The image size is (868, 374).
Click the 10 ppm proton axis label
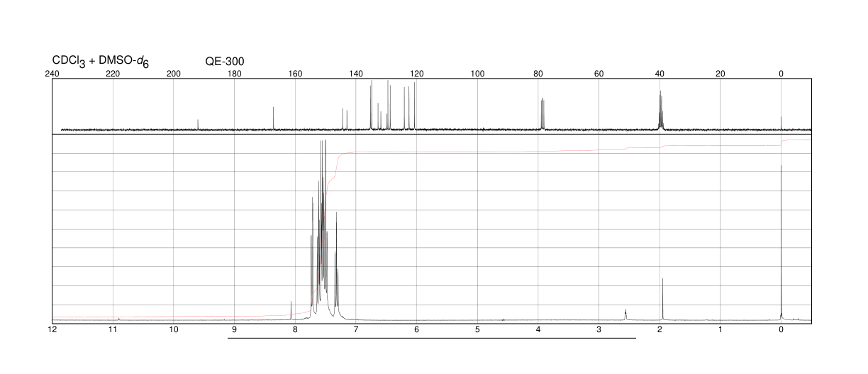174,329
